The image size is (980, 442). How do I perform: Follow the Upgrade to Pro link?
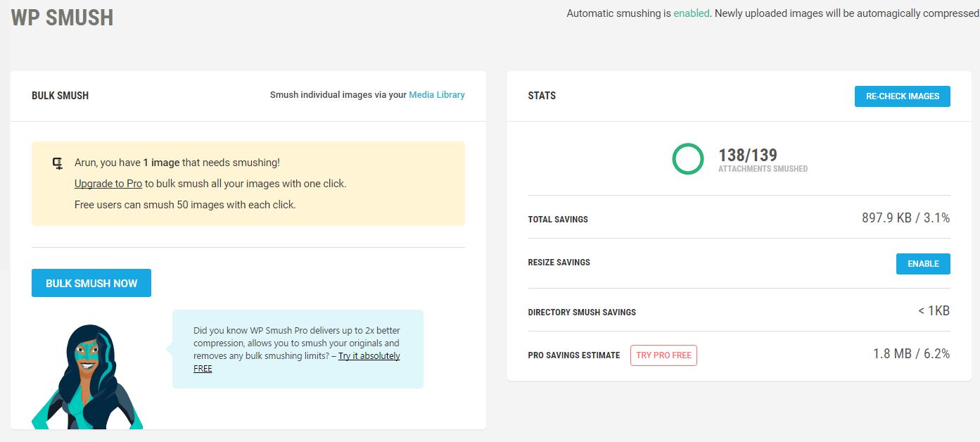(x=108, y=184)
